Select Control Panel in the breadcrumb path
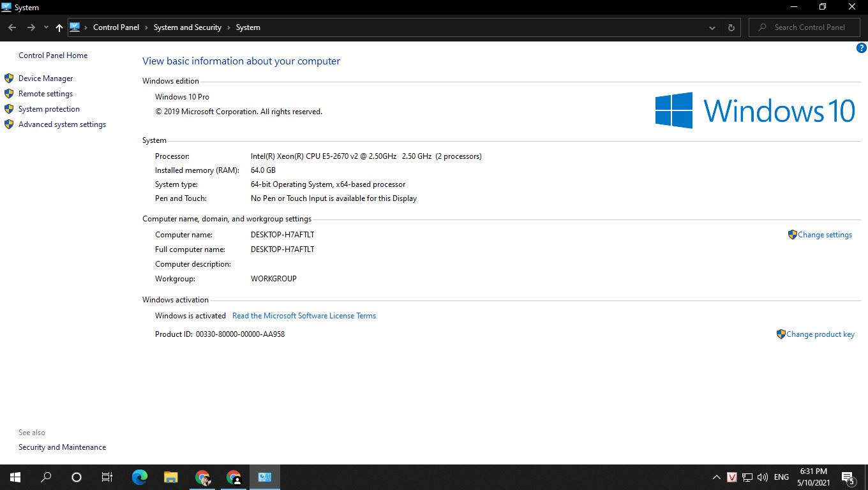Viewport: 868px width, 490px height. pyautogui.click(x=116, y=27)
